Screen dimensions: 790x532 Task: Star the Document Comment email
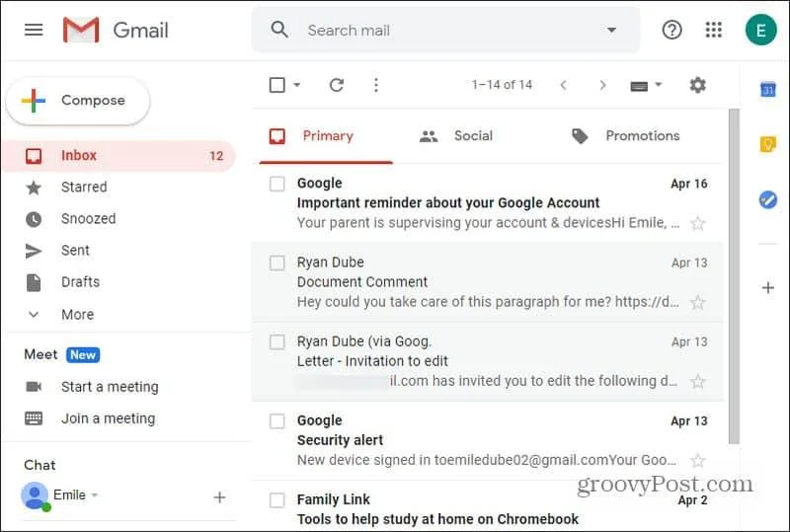tap(697, 302)
